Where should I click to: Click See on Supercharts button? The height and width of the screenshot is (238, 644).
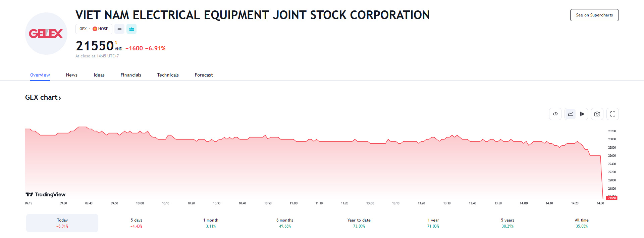(x=594, y=15)
